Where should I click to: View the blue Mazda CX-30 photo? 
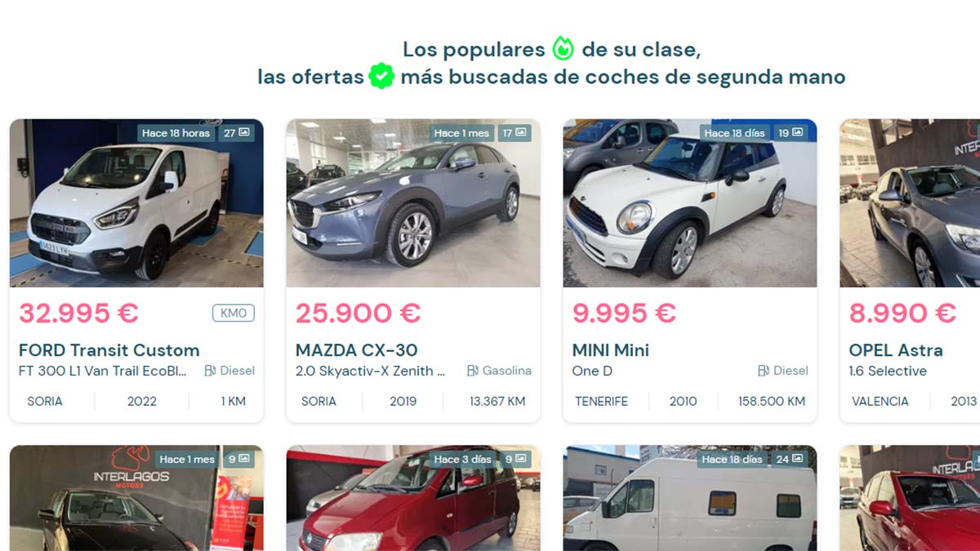pyautogui.click(x=413, y=203)
